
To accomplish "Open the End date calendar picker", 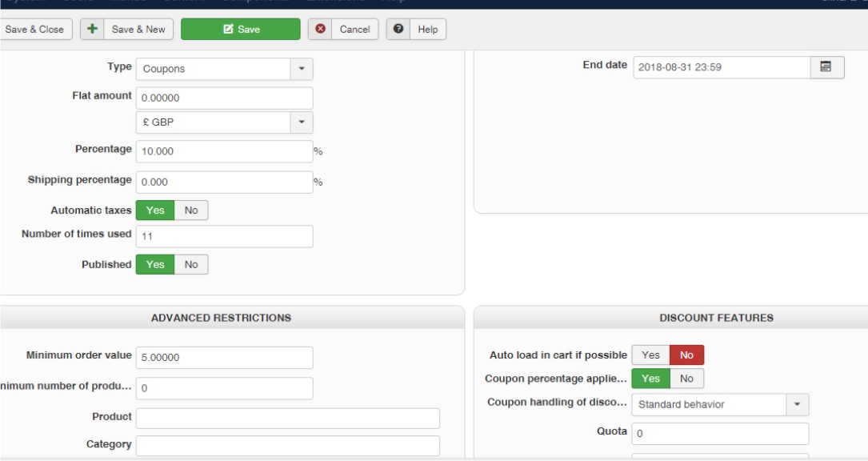I will (x=827, y=67).
